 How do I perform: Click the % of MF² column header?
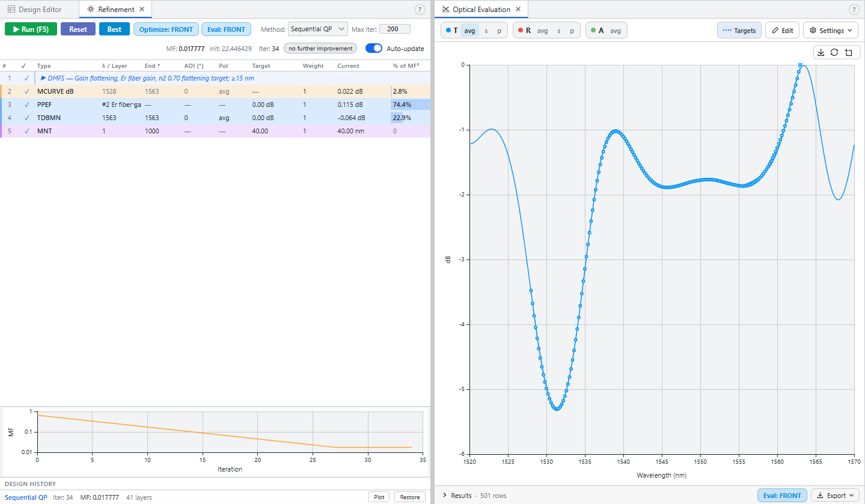tap(406, 66)
